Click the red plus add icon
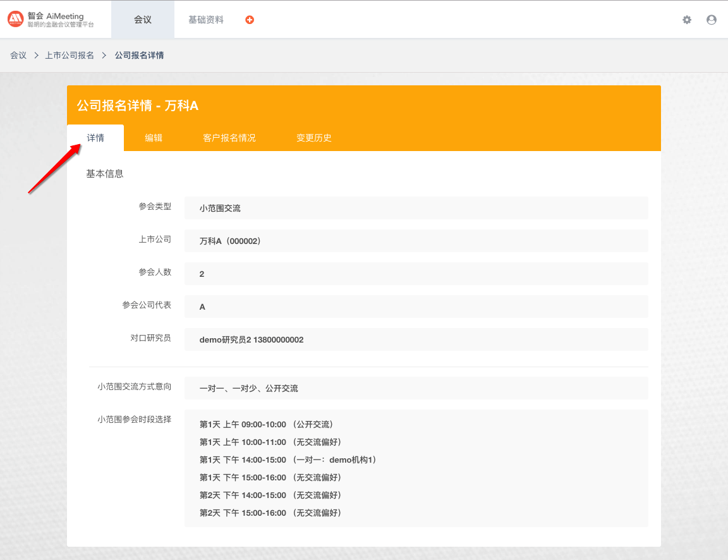 [250, 20]
